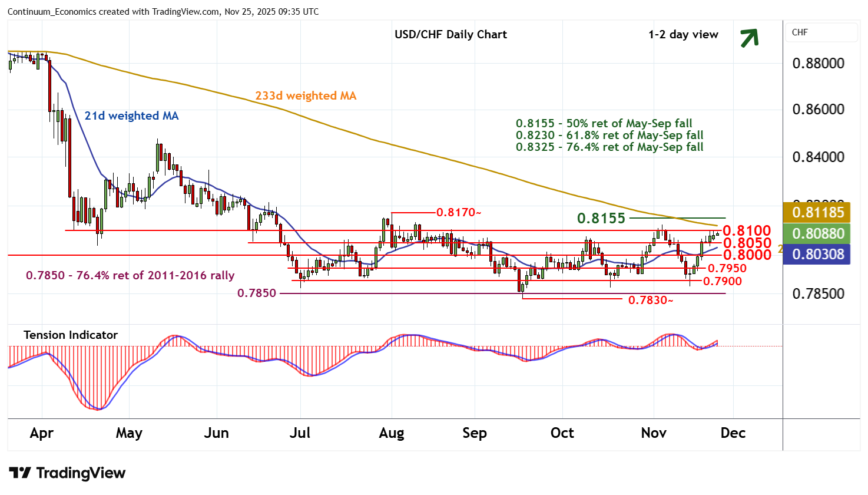Select the Tension Indicator pane title

pos(71,335)
